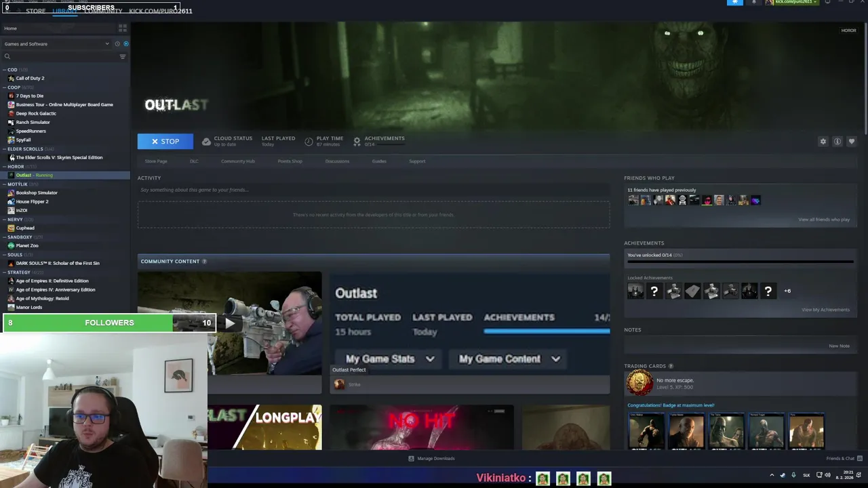Add Outlast to favorites heart icon
Screen dimensions: 868x488
coord(852,142)
